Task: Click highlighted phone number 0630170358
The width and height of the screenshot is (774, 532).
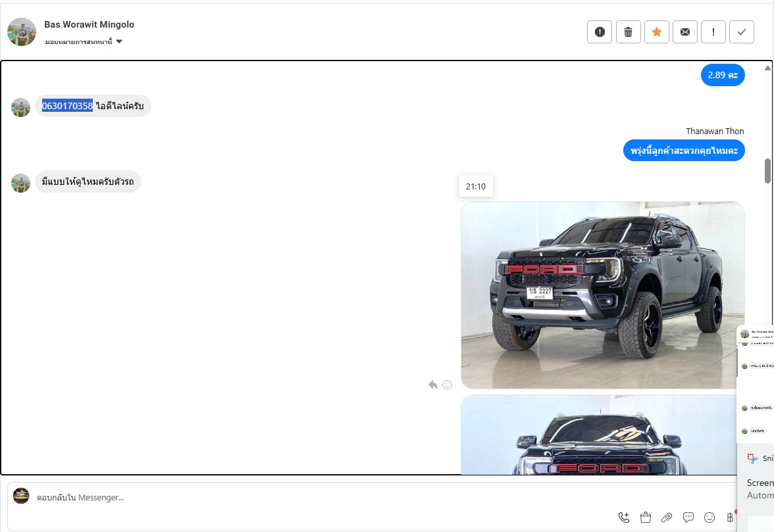Action: coord(67,105)
